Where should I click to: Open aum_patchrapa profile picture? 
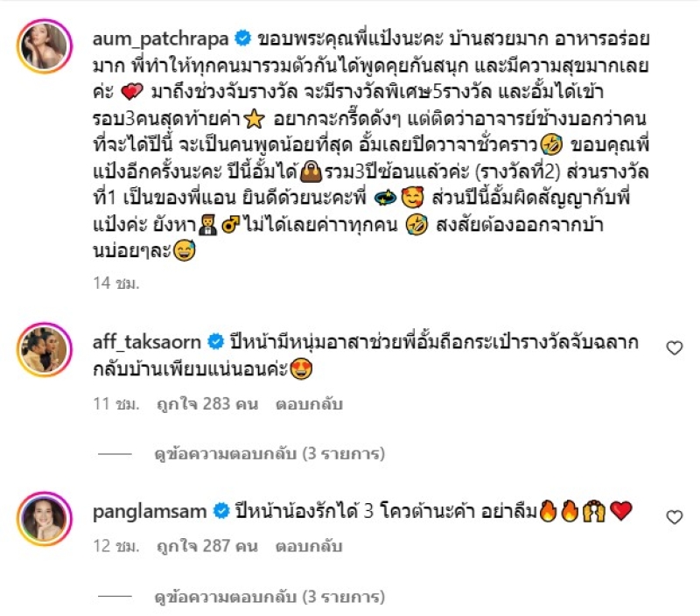pos(45,46)
